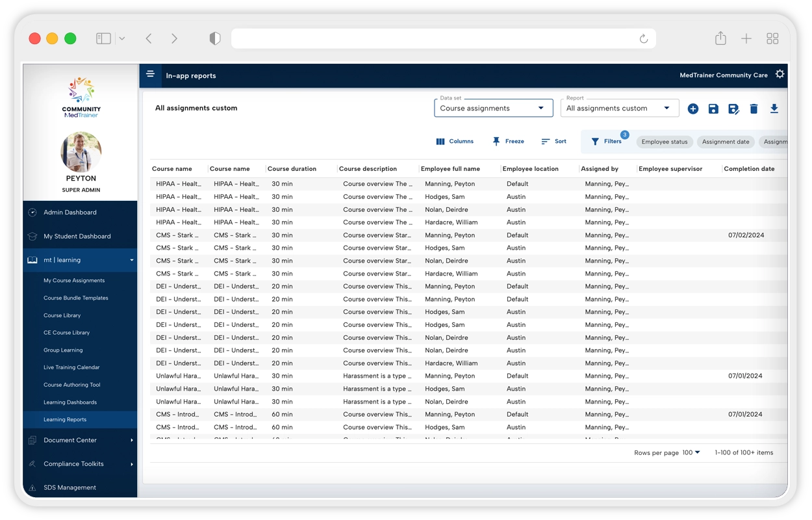Open the Columns chooser
The width and height of the screenshot is (812, 520).
coord(455,141)
